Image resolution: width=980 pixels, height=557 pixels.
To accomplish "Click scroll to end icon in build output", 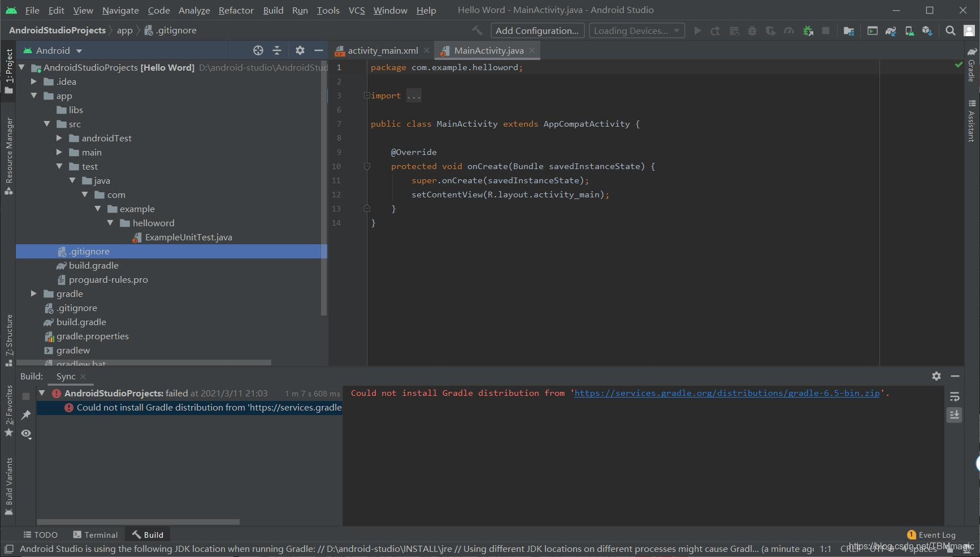I will [955, 415].
